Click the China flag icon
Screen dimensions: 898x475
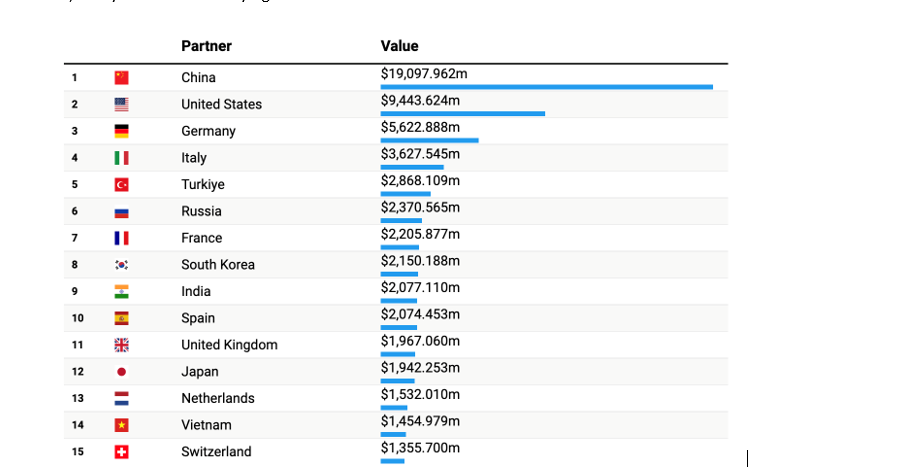[x=121, y=78]
